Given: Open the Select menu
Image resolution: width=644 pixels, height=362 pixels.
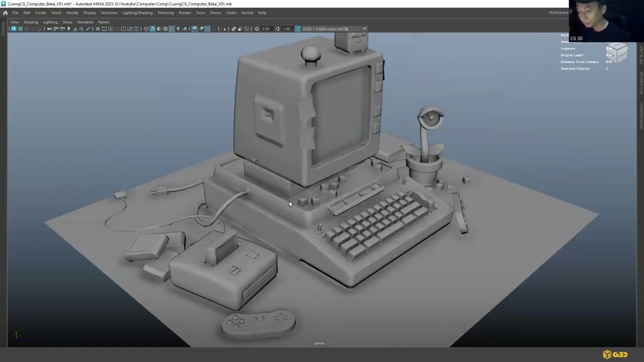Looking at the screenshot, I should click(x=56, y=13).
